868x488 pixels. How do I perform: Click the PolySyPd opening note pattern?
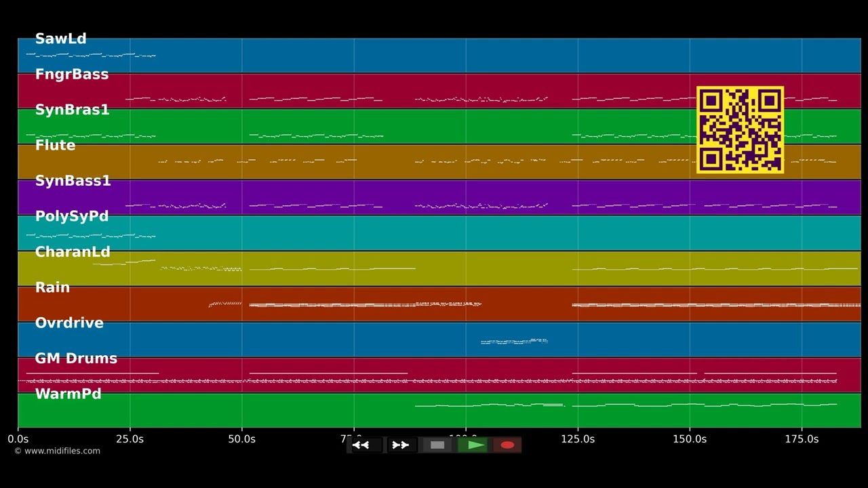91,235
